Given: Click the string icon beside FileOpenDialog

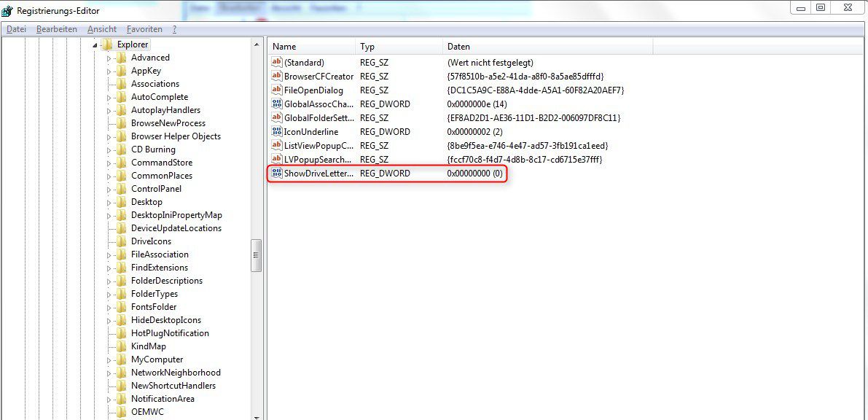Looking at the screenshot, I should click(276, 90).
